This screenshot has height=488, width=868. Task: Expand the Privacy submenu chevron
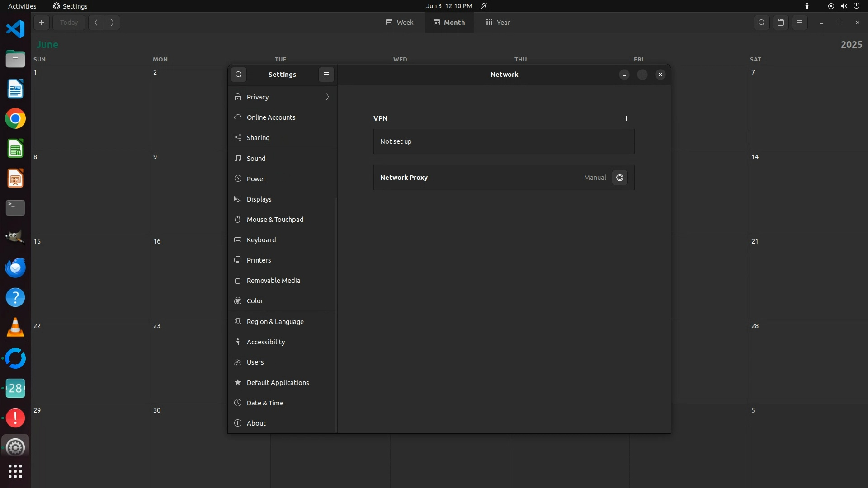[x=327, y=97]
